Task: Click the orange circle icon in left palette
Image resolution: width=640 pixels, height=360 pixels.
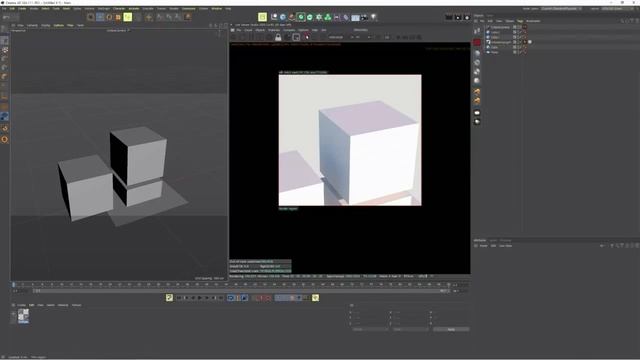Action: coord(4,139)
